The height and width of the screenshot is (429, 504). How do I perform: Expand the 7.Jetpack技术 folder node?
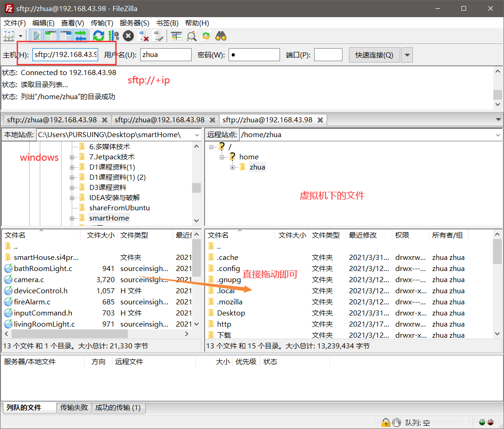pos(72,157)
